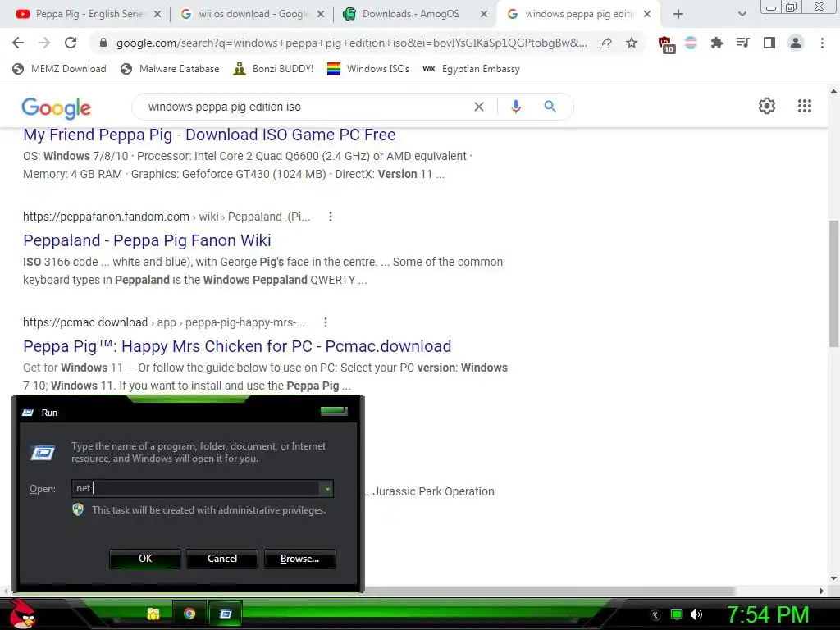Expand the Run dialog Open history dropdown

[x=326, y=489]
